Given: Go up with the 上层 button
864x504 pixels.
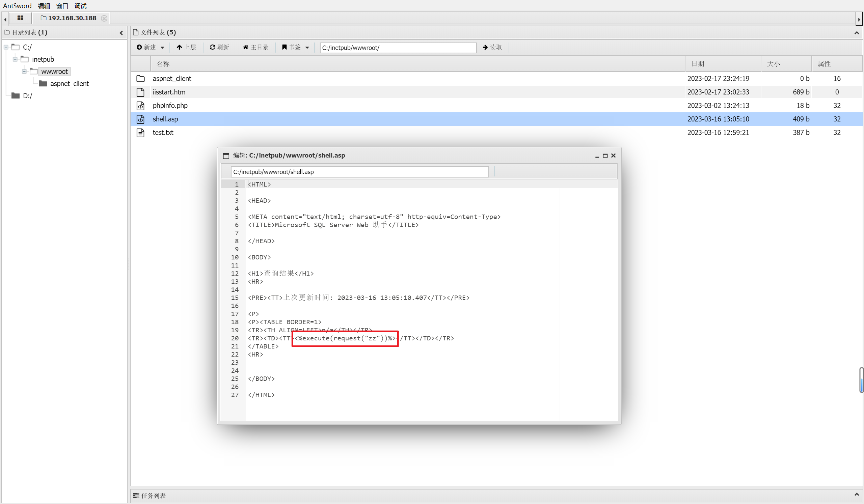Looking at the screenshot, I should coord(187,47).
